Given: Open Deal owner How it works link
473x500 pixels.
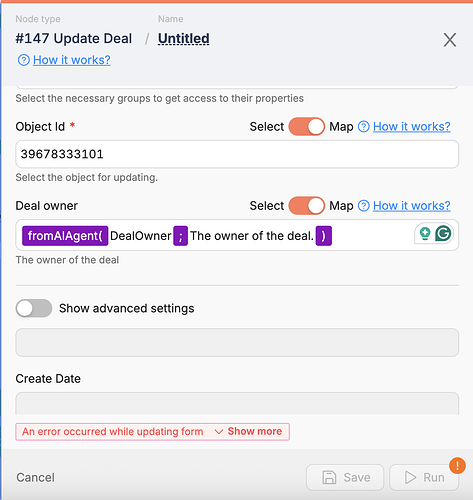Looking at the screenshot, I should tap(412, 206).
